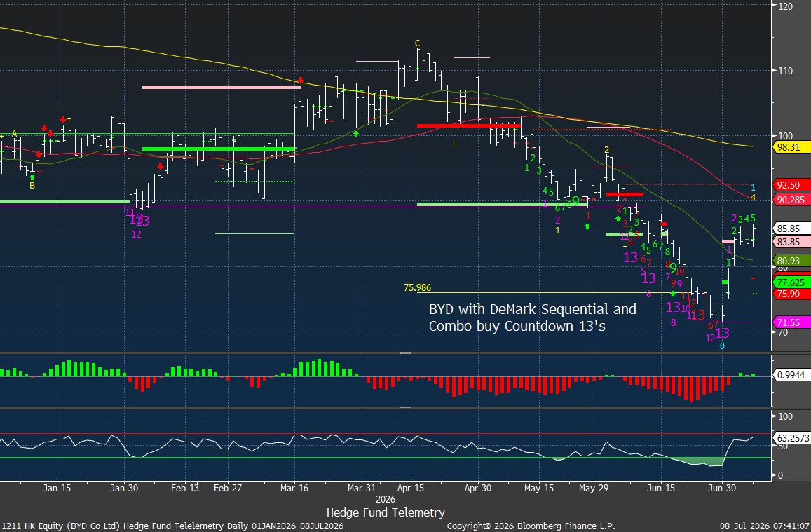Click the May 29 date axis label
811x532 pixels.
pos(594,488)
